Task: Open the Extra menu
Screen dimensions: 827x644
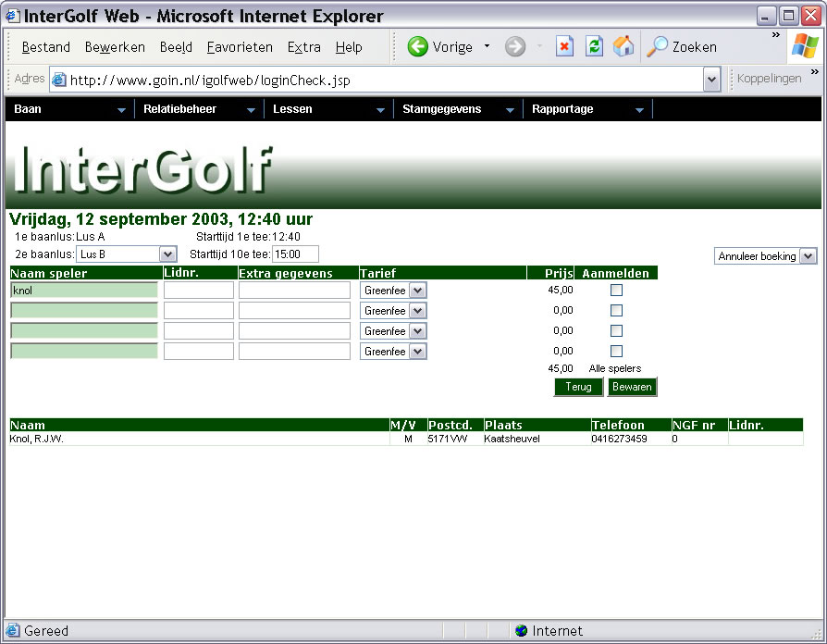Action: pyautogui.click(x=303, y=47)
